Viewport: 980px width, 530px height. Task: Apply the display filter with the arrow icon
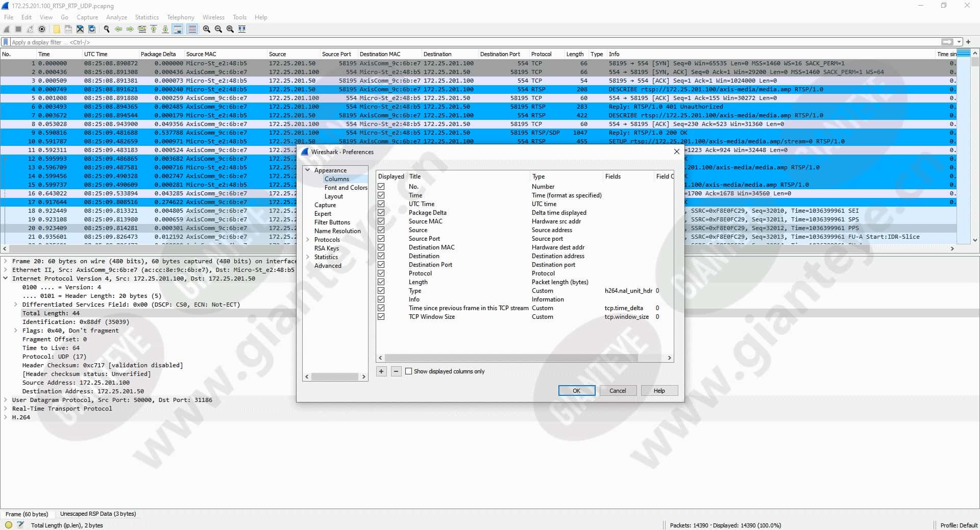[x=947, y=42]
